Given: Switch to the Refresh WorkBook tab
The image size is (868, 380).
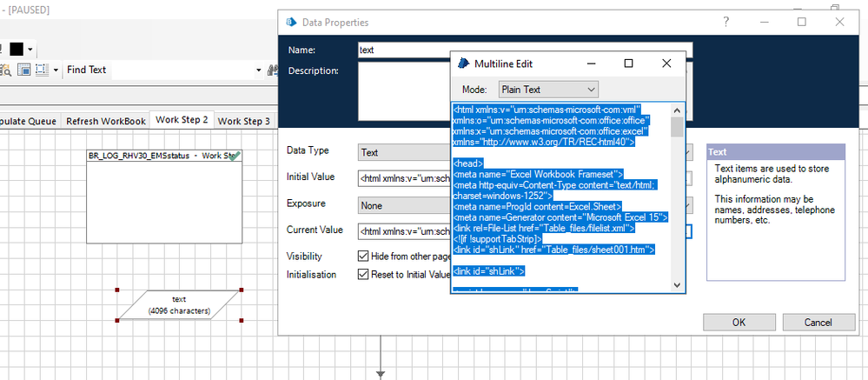Looking at the screenshot, I should [x=106, y=121].
